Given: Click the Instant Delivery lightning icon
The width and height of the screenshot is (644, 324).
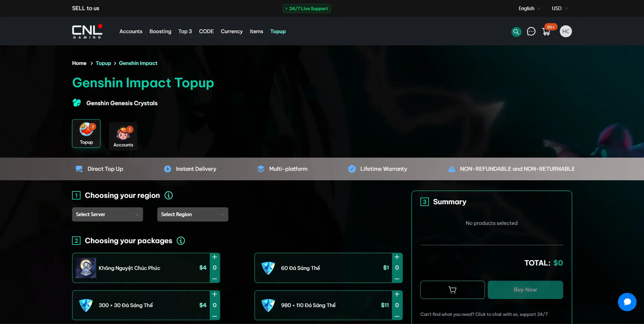Looking at the screenshot, I should click(167, 169).
